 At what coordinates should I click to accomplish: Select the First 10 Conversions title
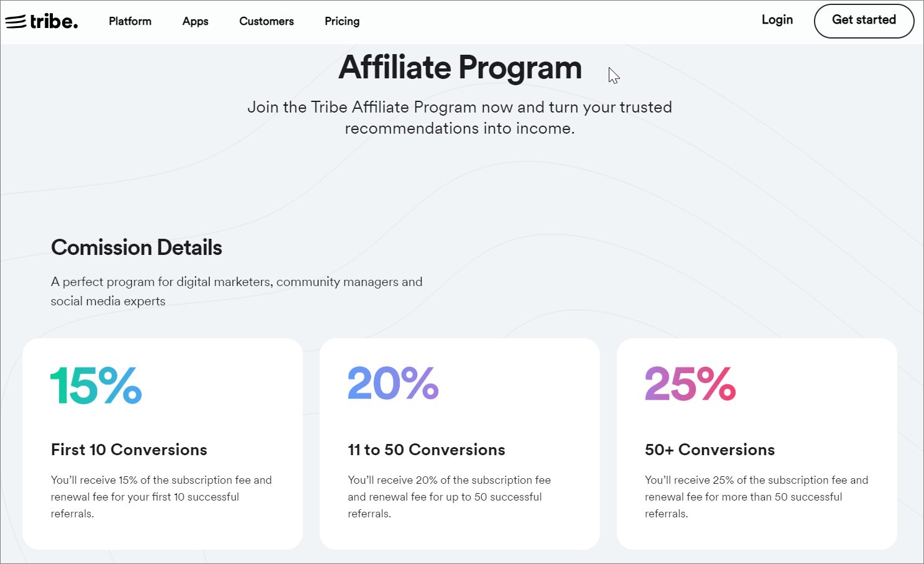click(129, 450)
